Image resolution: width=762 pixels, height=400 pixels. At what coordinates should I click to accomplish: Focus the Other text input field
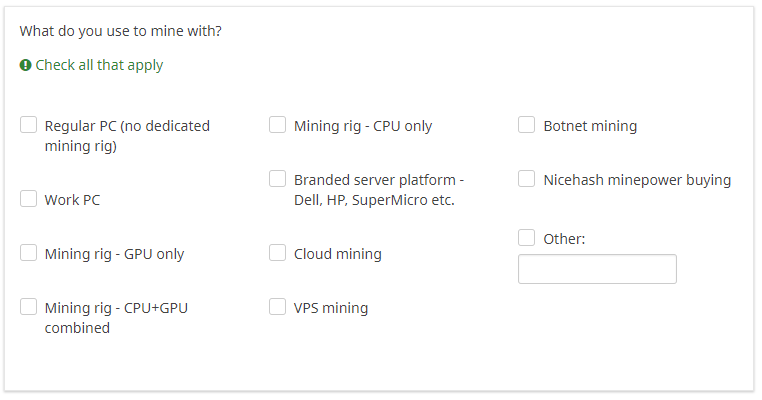(597, 269)
